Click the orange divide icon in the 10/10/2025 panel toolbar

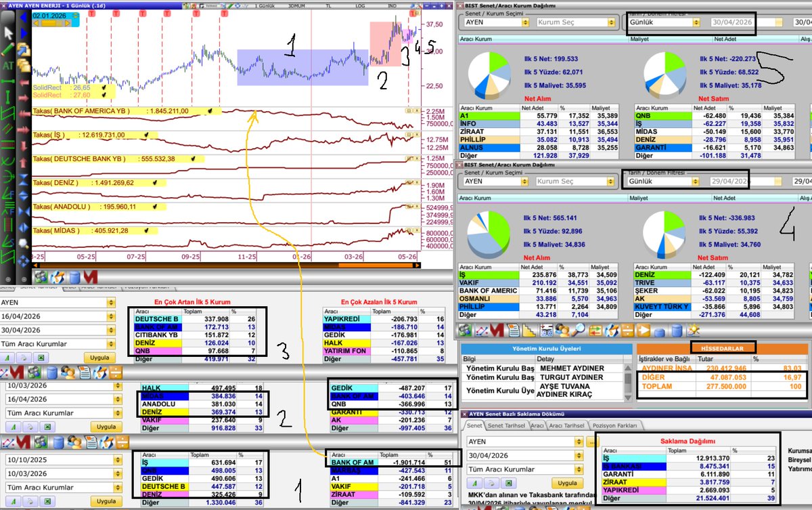(x=122, y=442)
